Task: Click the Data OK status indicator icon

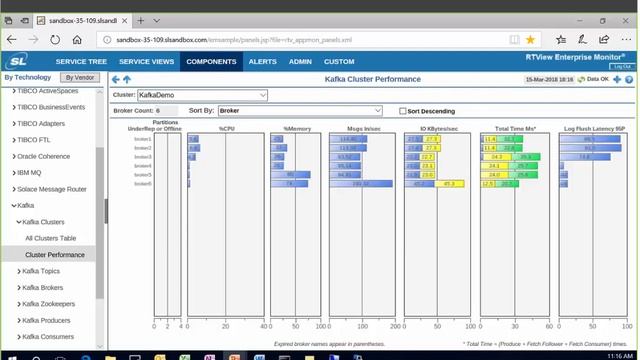Action: (581, 79)
